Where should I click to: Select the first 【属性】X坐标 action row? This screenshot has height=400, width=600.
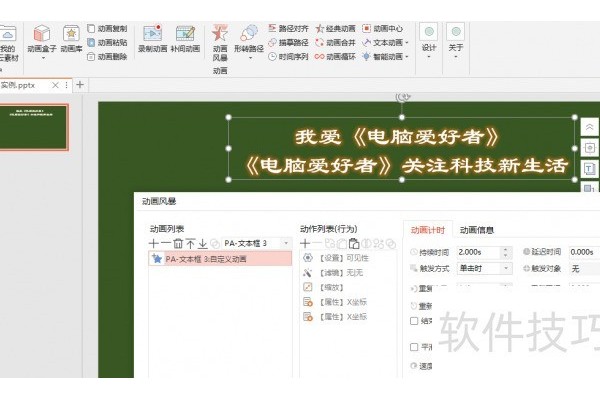tap(347, 302)
